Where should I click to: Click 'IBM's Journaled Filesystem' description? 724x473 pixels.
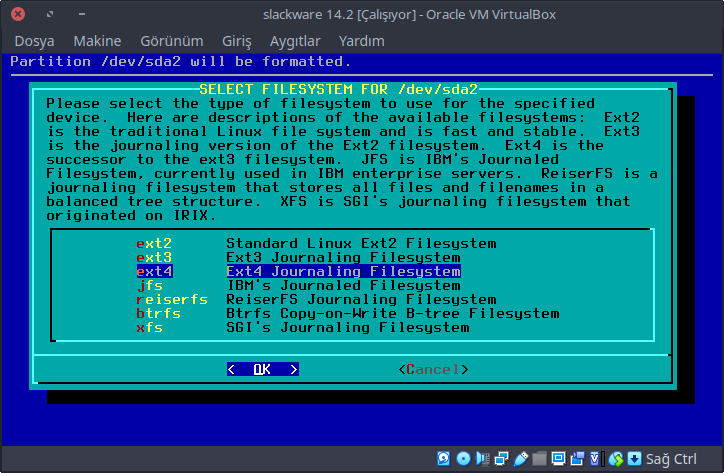click(343, 285)
